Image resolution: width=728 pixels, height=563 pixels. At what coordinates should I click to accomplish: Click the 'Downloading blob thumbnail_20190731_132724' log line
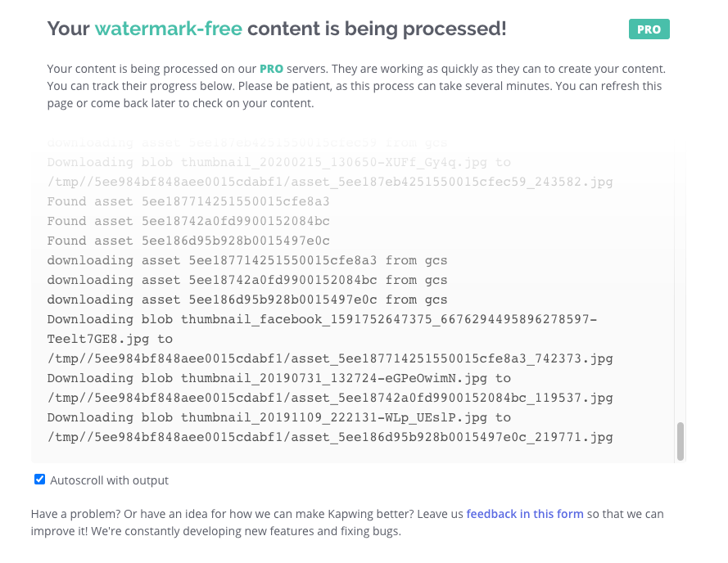[278, 378]
